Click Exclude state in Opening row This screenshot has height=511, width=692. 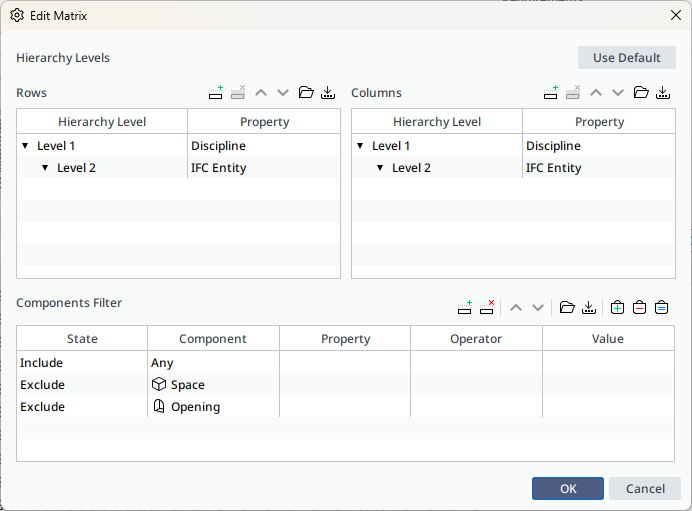[82, 406]
